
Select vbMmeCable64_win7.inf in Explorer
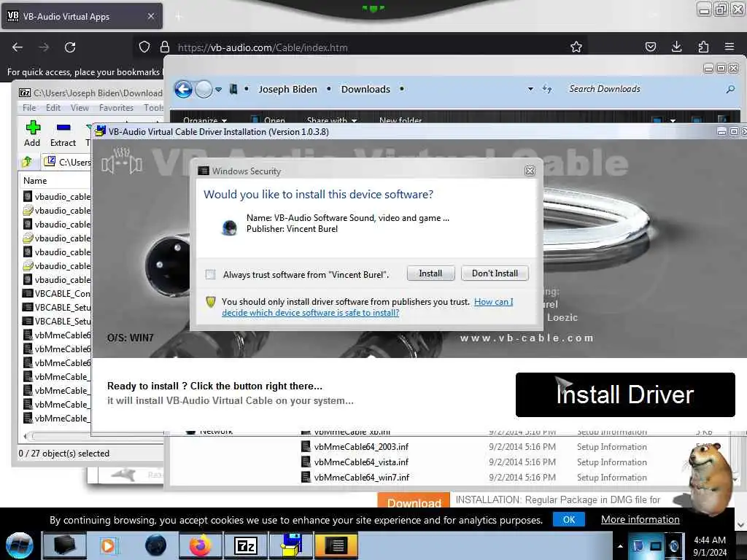click(361, 477)
